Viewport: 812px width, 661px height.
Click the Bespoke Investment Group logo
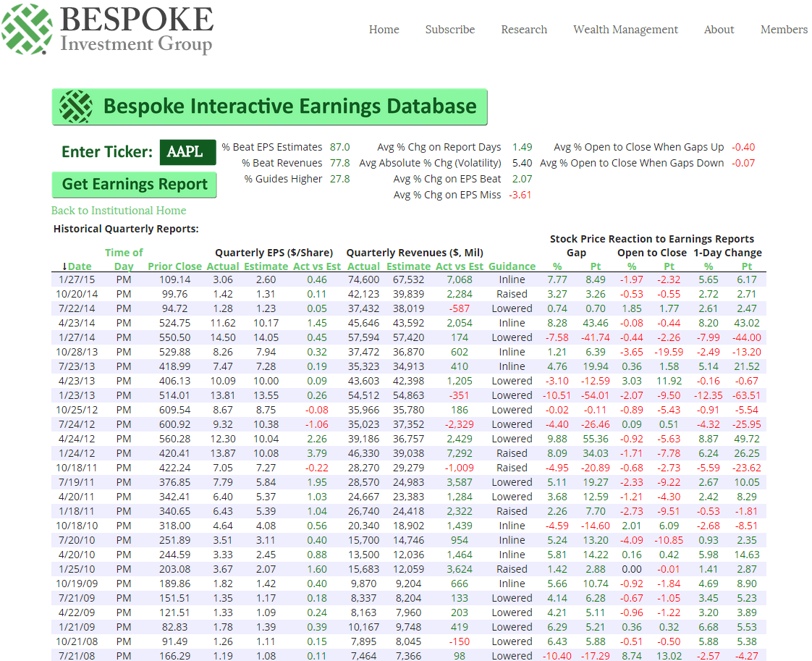click(x=109, y=29)
